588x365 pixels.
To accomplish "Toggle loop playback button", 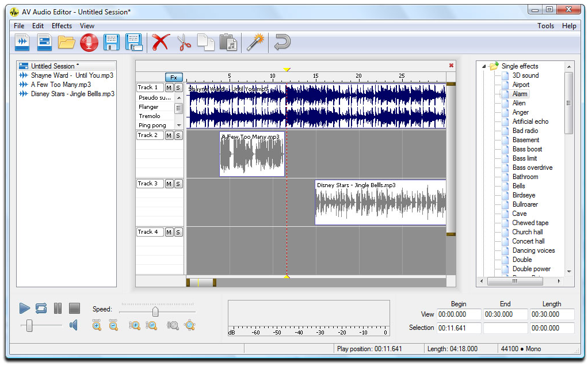I will coord(41,309).
